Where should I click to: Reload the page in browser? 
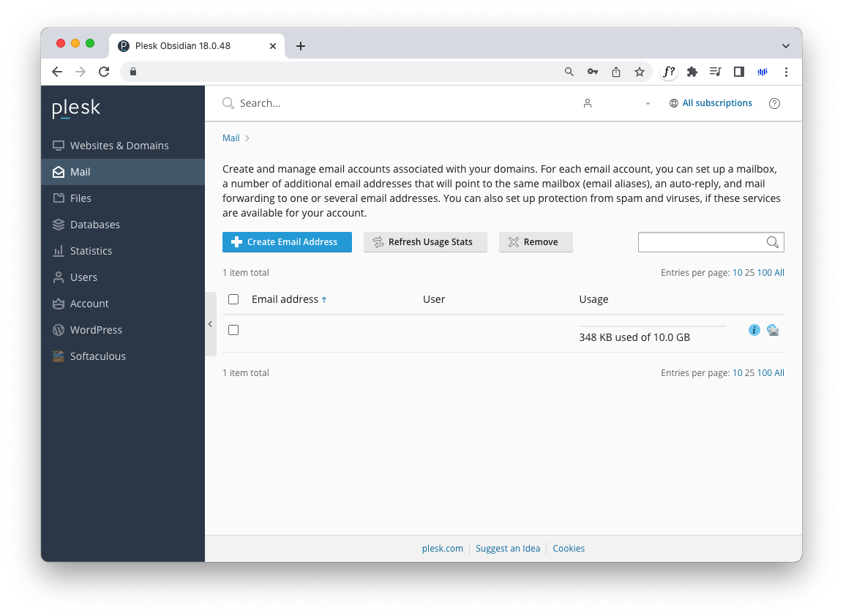point(104,72)
